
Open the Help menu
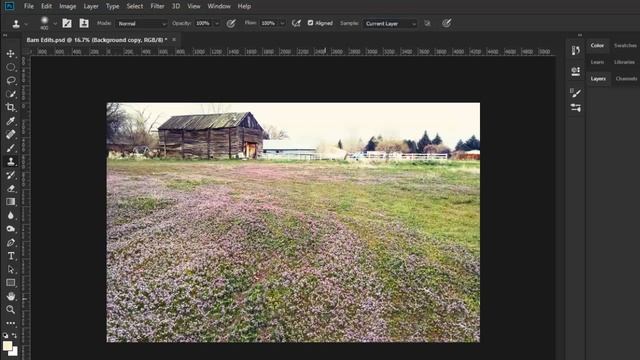(x=244, y=6)
